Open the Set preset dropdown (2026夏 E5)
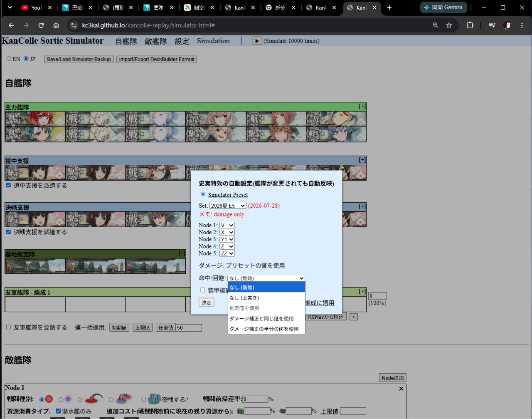532x419 pixels. (x=228, y=206)
